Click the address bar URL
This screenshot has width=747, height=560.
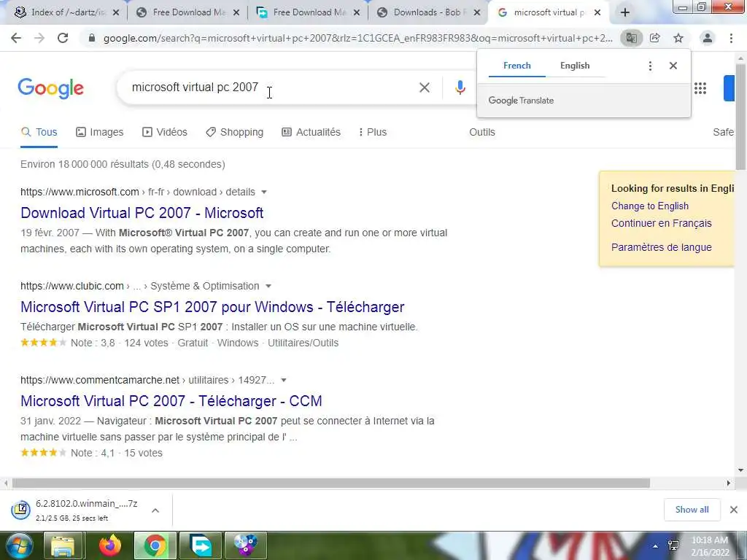click(x=357, y=38)
